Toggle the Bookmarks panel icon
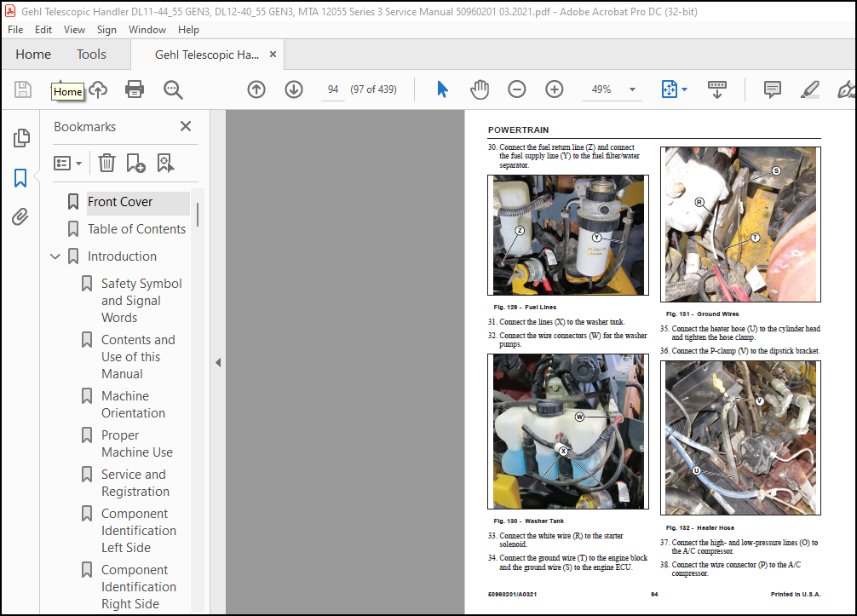The height and width of the screenshot is (616, 857). pyautogui.click(x=20, y=177)
